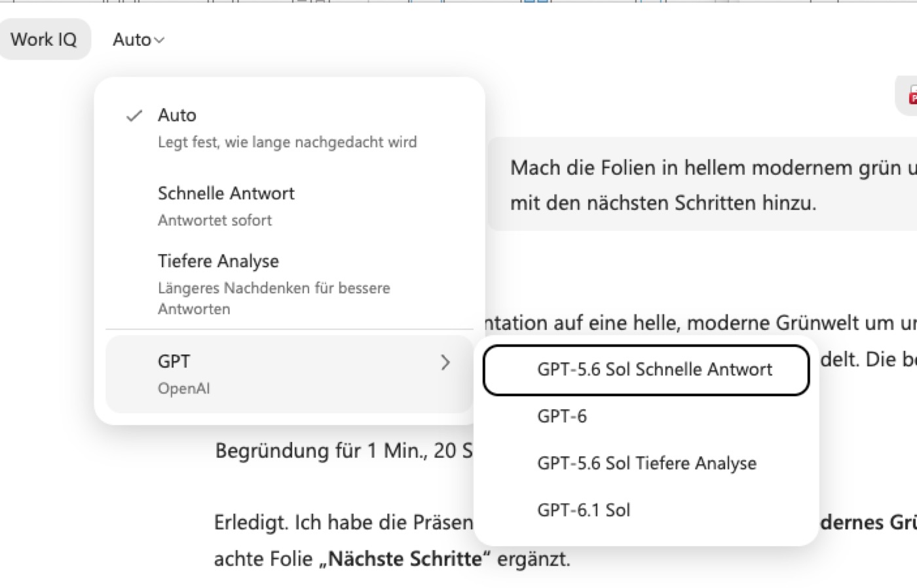Choose Schnelle Antwort mode
This screenshot has width=917, height=588.
(289, 206)
